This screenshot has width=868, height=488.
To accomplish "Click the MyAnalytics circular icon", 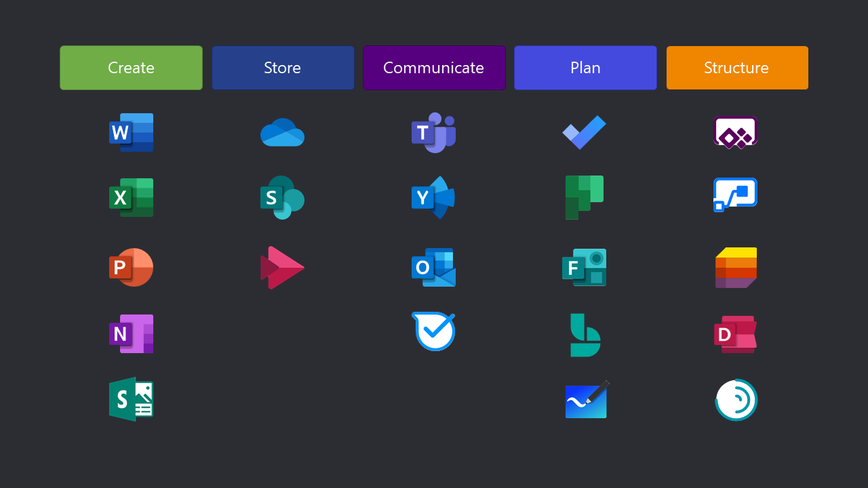I will click(x=736, y=400).
